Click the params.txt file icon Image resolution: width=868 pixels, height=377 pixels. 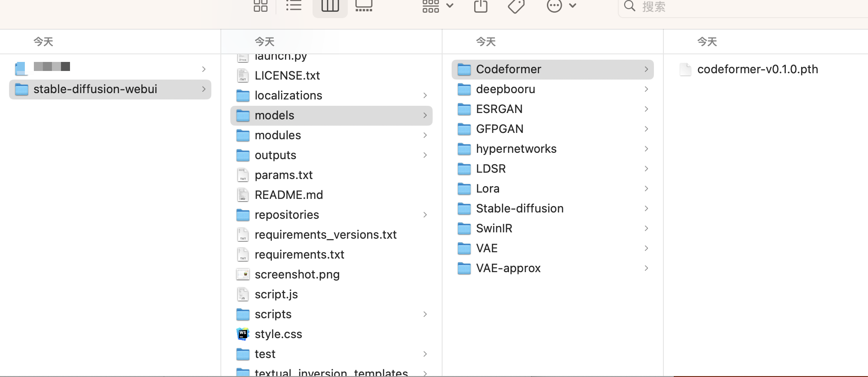click(243, 175)
